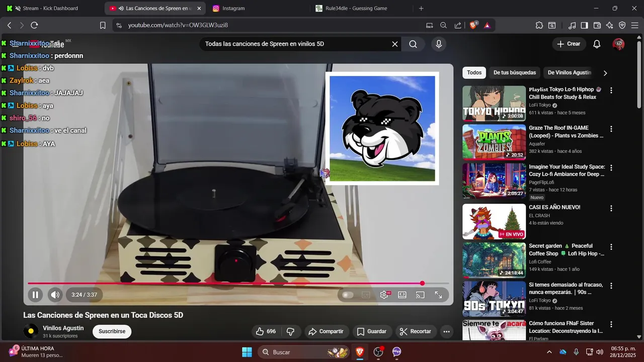The image size is (644, 362).
Task: Open Brave Rewards triangle icon
Action: [487, 25]
